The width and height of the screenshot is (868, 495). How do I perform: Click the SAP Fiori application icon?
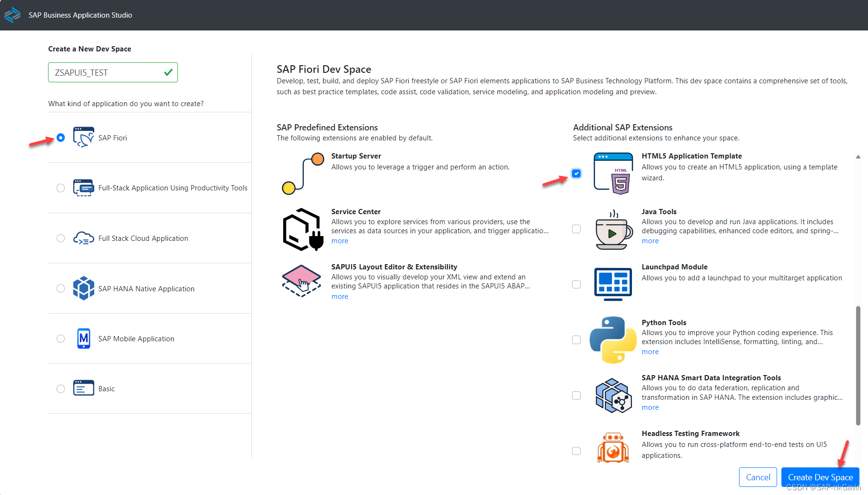tap(83, 137)
